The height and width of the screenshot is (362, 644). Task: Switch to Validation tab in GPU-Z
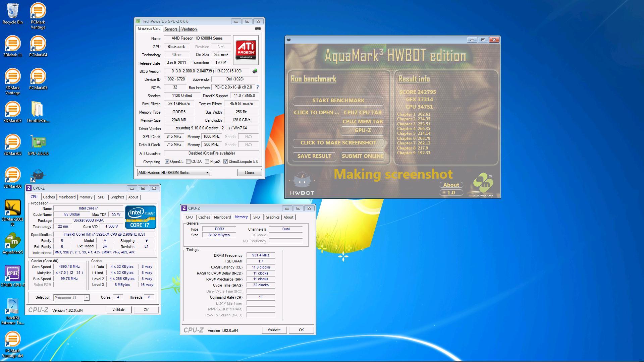(189, 29)
